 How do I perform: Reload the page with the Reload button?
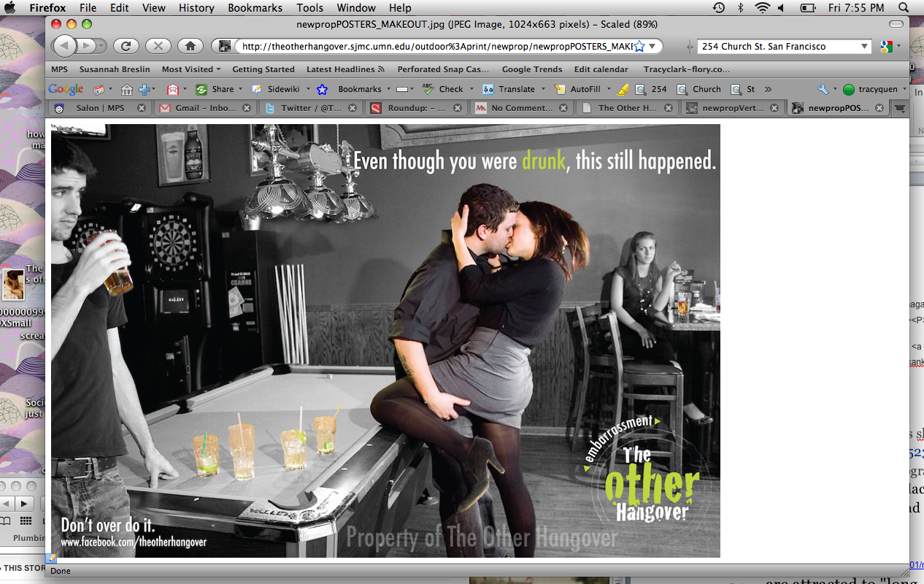click(x=126, y=46)
